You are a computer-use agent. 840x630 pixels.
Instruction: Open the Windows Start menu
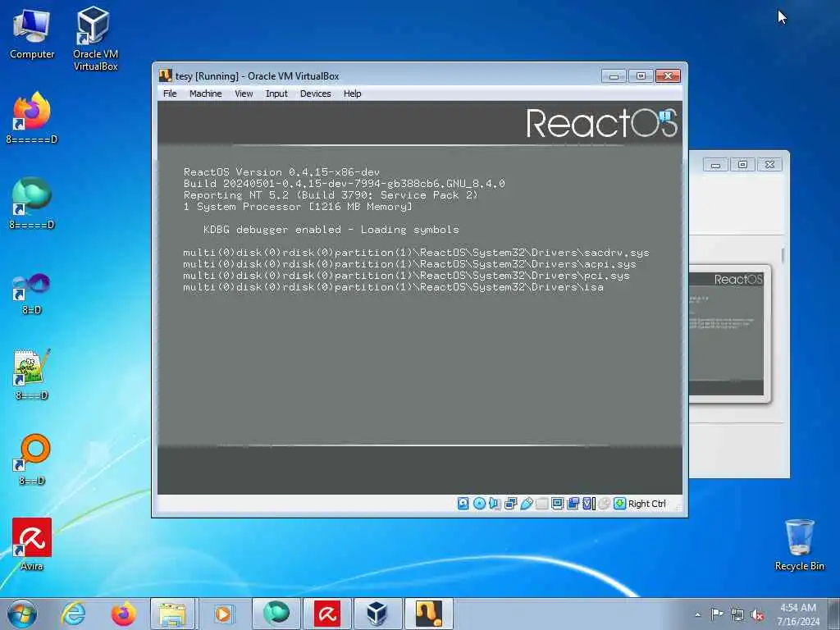tap(22, 614)
